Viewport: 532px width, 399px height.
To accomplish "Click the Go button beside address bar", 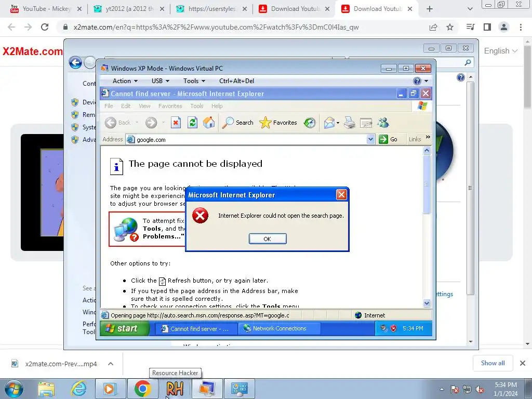I will 388,139.
